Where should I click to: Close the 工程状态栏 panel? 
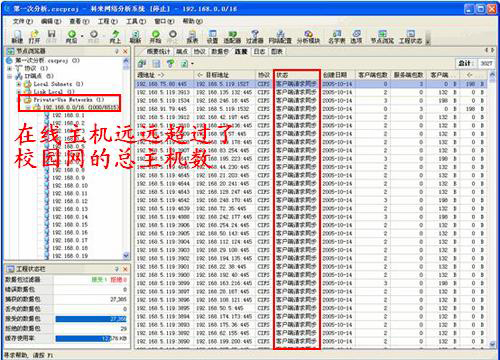[x=125, y=269]
